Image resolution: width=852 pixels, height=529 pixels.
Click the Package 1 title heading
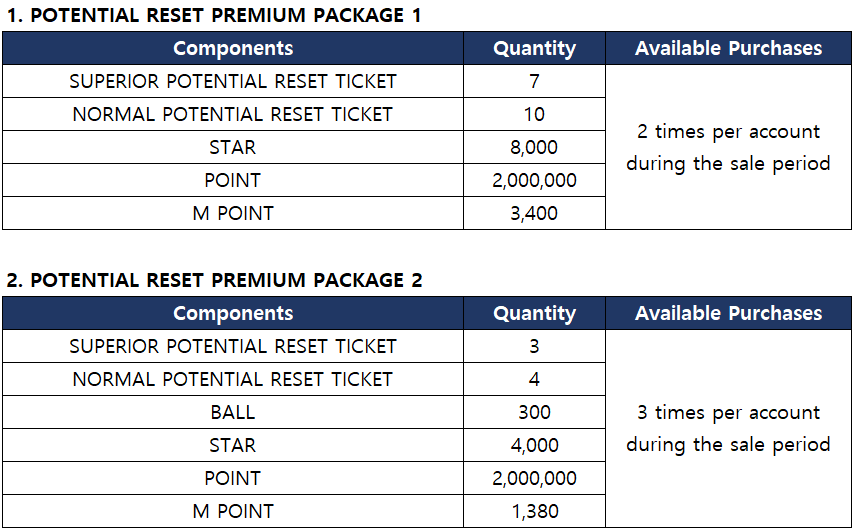point(214,16)
